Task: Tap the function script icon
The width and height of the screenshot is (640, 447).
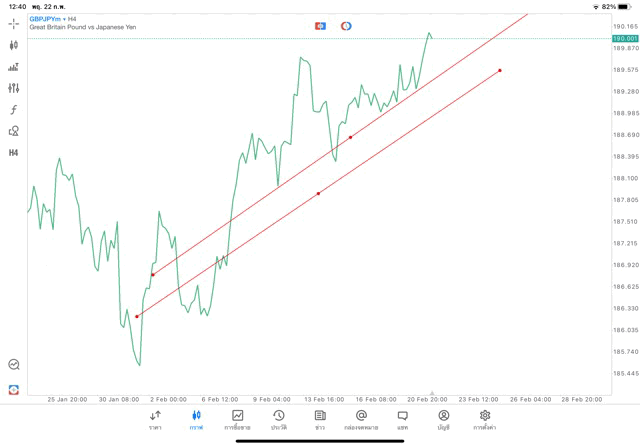Action: [x=14, y=109]
